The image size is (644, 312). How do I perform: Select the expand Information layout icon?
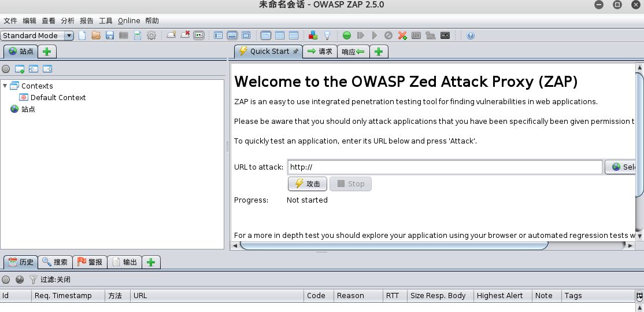232,35
